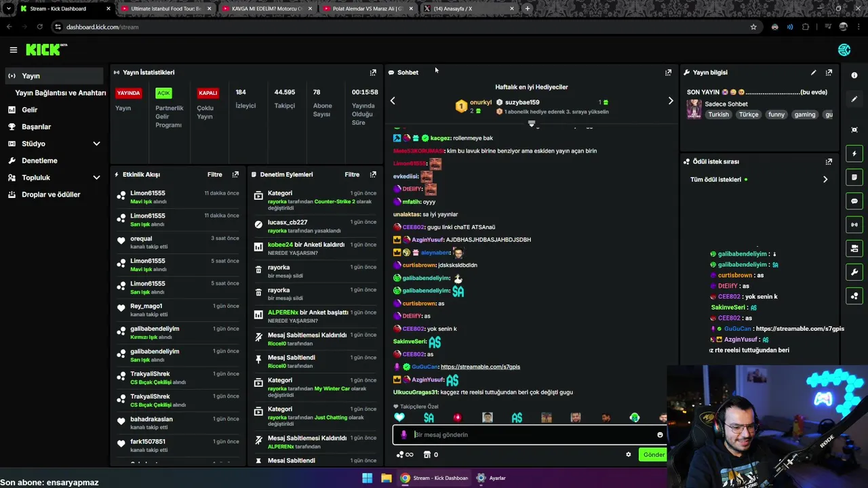Open Windows Start menu on taskbar
The image size is (868, 488).
pos(367,478)
